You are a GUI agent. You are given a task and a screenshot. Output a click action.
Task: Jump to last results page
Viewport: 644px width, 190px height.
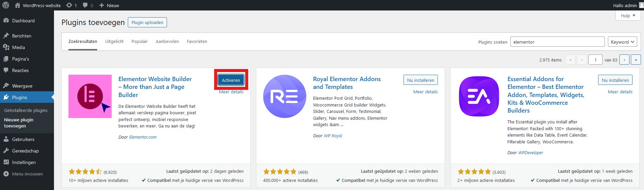(636, 60)
